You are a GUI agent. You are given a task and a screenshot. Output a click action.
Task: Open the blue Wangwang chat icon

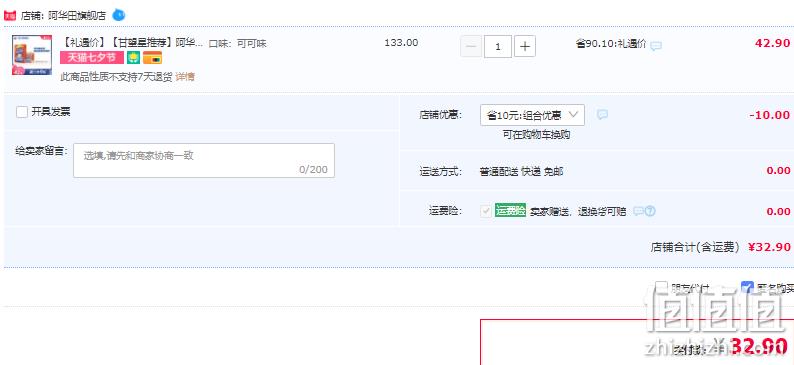pyautogui.click(x=118, y=15)
